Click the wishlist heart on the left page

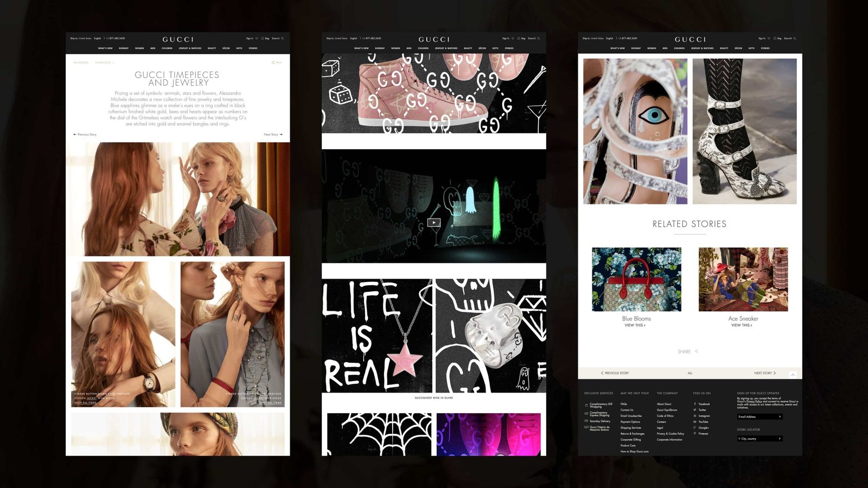(257, 38)
